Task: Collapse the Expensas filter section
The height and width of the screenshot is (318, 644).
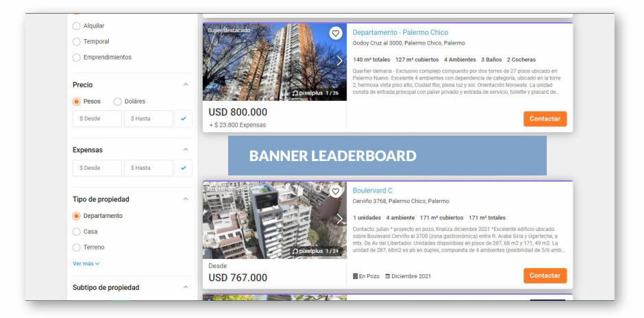Action: coord(186,150)
